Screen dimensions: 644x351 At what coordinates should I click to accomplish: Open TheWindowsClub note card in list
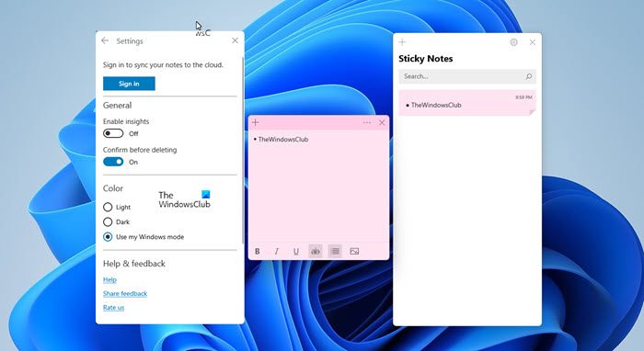(467, 103)
